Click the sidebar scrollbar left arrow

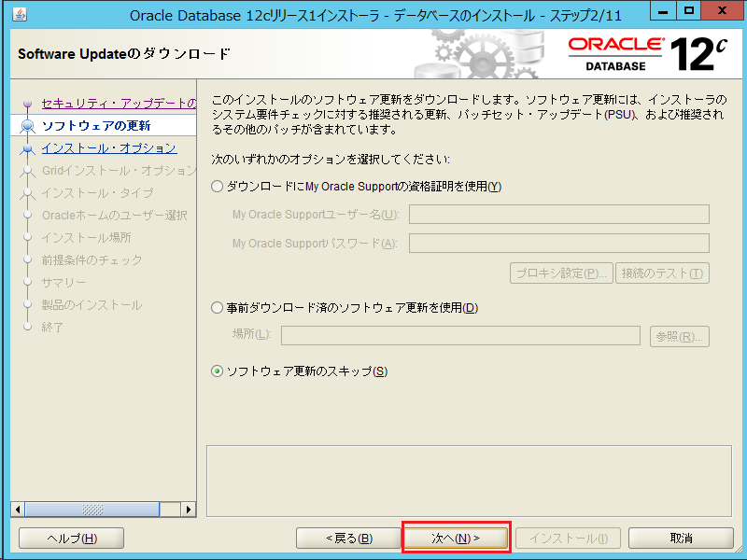[18, 509]
